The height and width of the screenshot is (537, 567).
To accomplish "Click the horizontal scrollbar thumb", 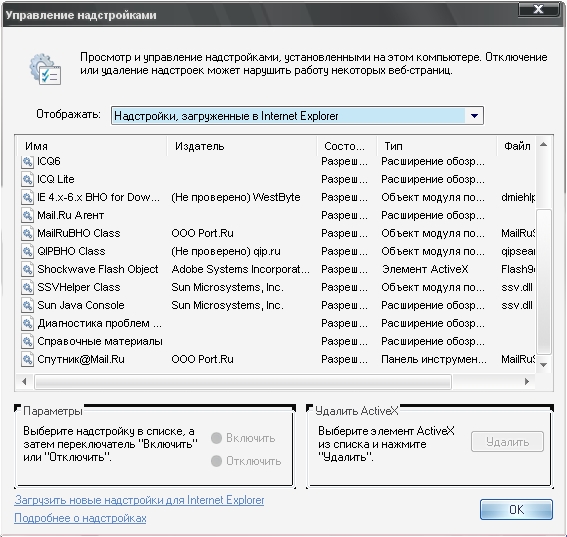I will (243, 382).
